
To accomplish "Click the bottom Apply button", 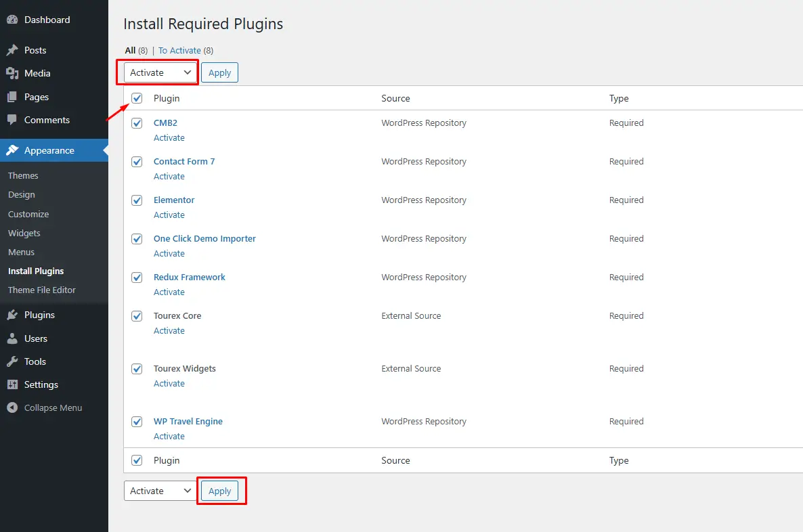I will (219, 491).
